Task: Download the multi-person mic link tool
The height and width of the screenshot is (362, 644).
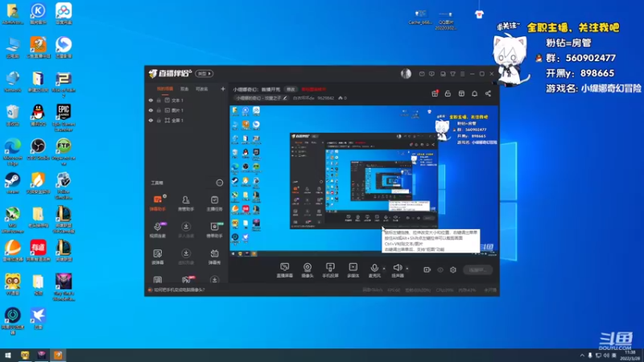Action: (186, 230)
